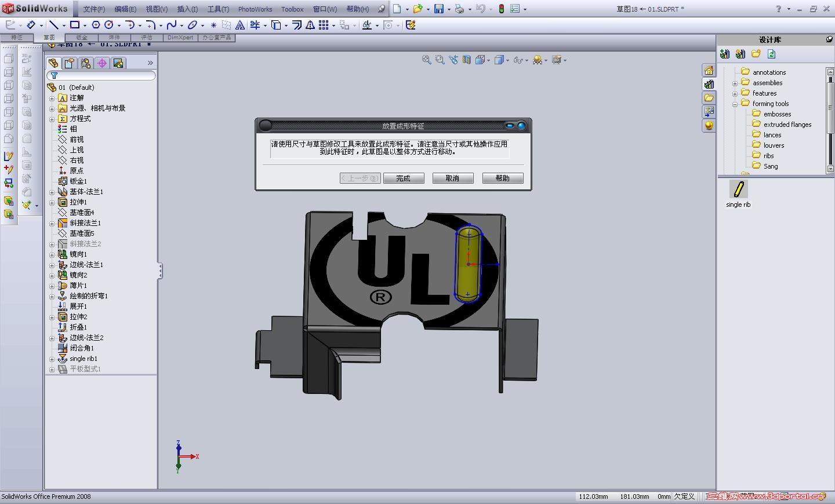Activate the Spline sketch tool
Image resolution: width=835 pixels, height=504 pixels.
click(x=172, y=25)
